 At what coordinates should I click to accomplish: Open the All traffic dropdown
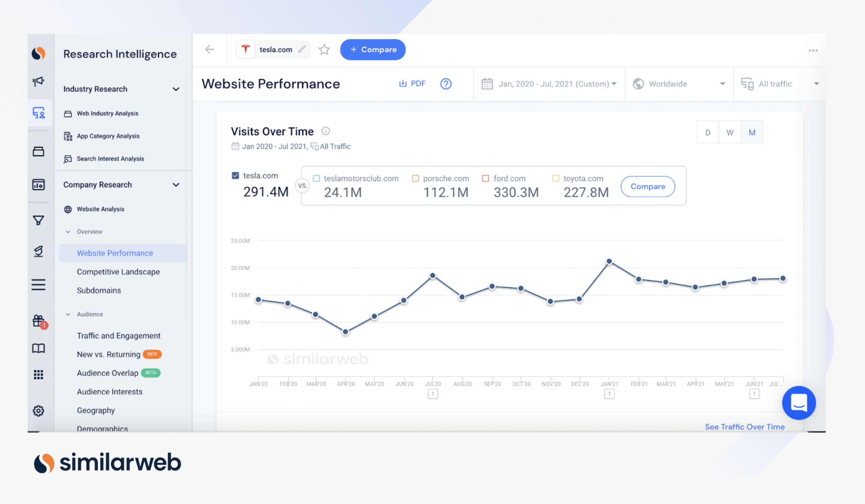pyautogui.click(x=780, y=84)
